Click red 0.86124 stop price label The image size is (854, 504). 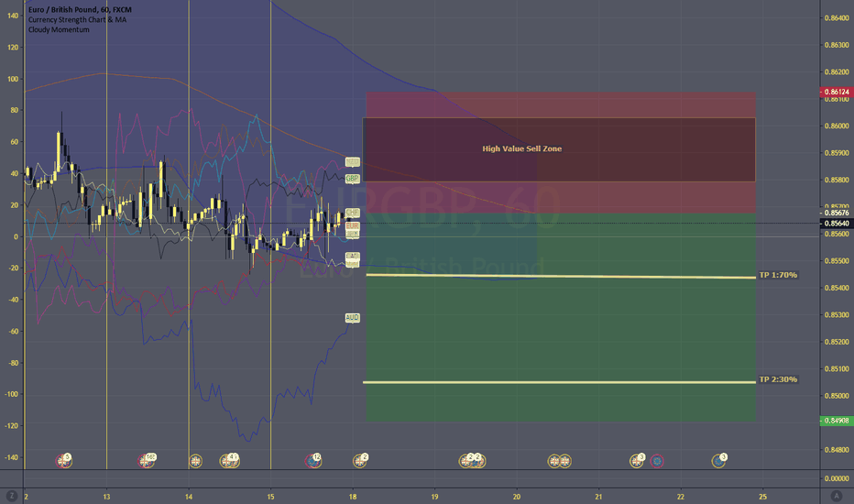click(834, 93)
